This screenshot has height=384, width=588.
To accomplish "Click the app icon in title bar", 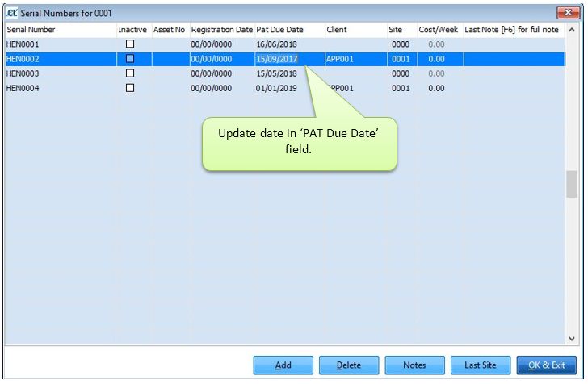I will [12, 12].
